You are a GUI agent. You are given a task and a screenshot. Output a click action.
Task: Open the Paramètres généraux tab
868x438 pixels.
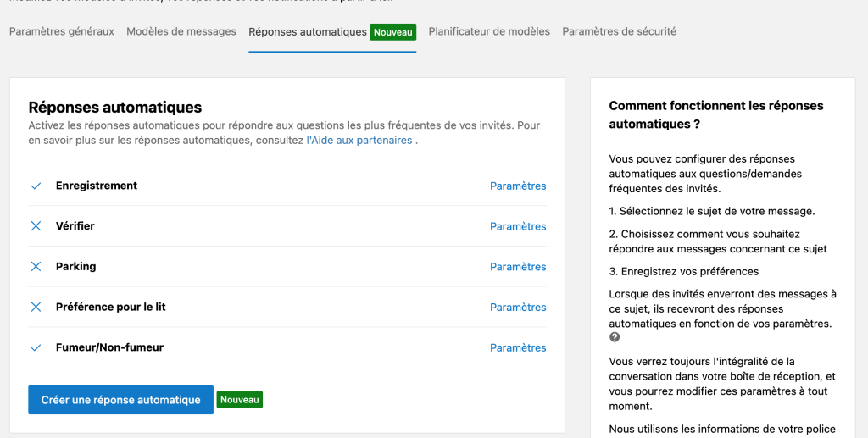coord(61,31)
